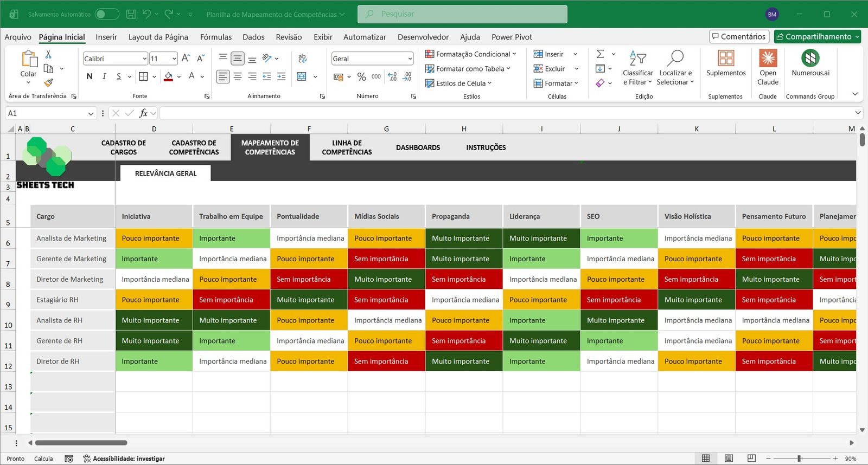Viewport: 868px width, 465px height.
Task: Open the Fórmulas ribbon tab
Action: pos(216,37)
